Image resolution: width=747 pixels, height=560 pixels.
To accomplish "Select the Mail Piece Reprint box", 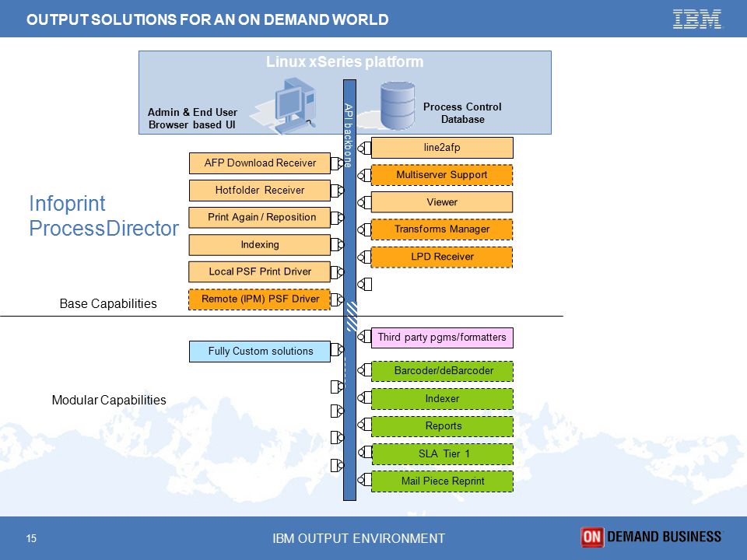I will (442, 481).
